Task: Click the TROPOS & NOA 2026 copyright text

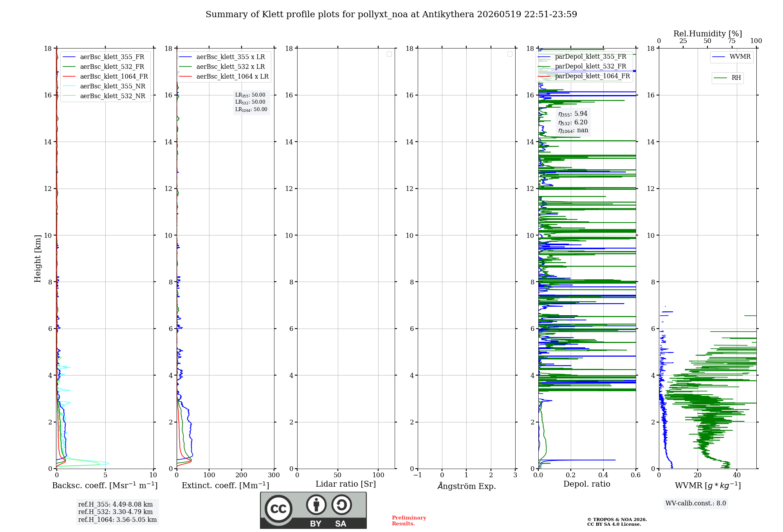Action: click(617, 520)
